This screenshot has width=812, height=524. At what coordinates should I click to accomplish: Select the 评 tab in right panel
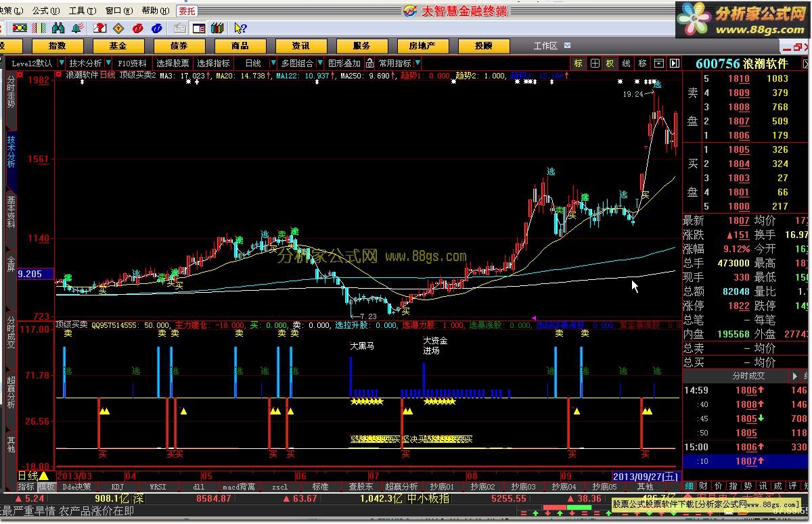(793, 487)
